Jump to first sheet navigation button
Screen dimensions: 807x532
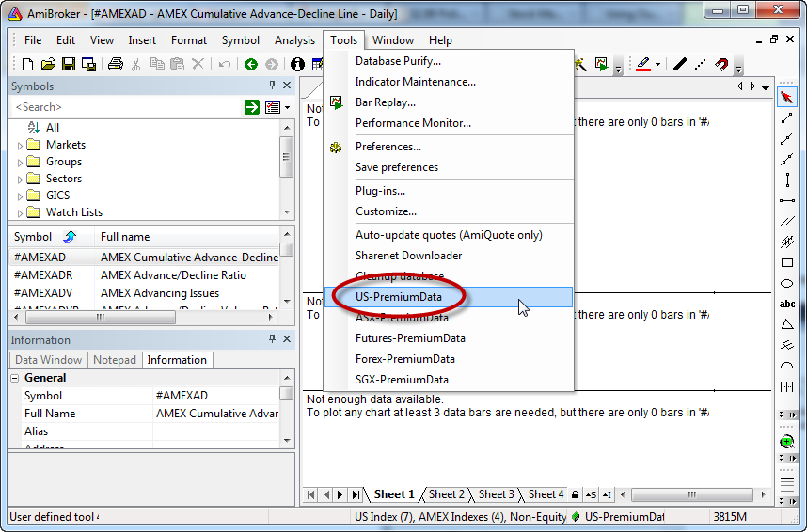coord(311,495)
